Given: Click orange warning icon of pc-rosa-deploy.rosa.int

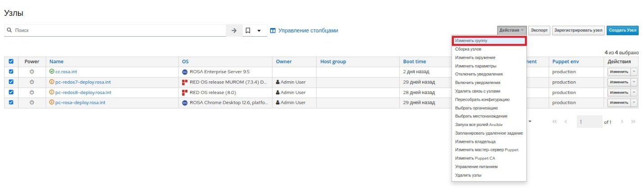Looking at the screenshot, I should coord(52,103).
